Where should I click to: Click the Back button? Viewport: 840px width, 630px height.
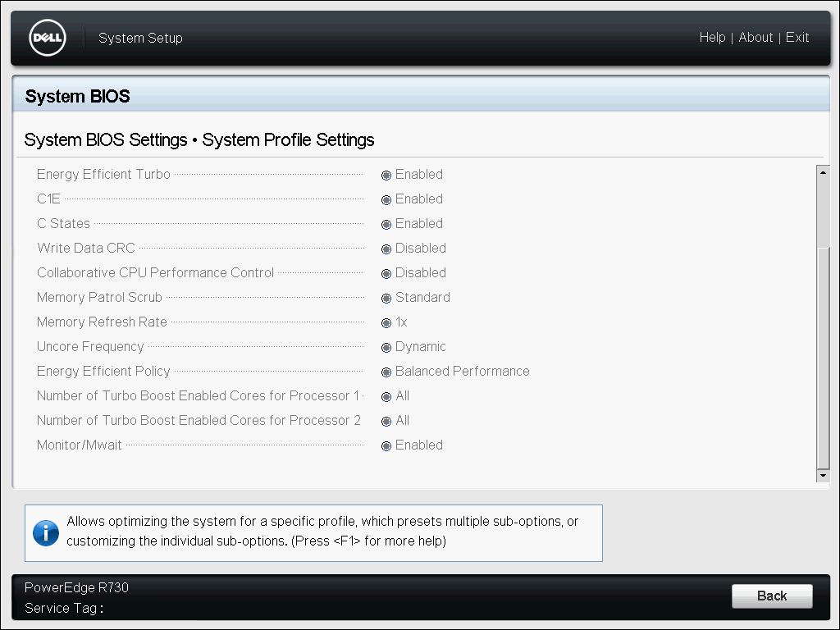(x=772, y=596)
